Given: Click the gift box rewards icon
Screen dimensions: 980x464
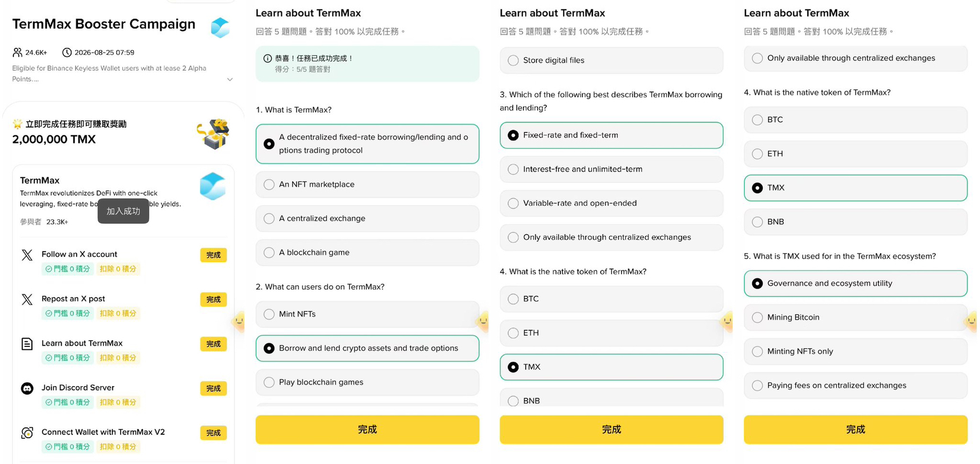Looking at the screenshot, I should pyautogui.click(x=214, y=134).
